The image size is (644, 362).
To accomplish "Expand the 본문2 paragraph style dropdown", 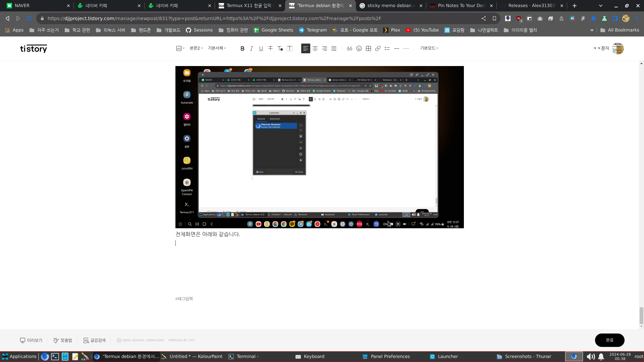I will coord(196,48).
